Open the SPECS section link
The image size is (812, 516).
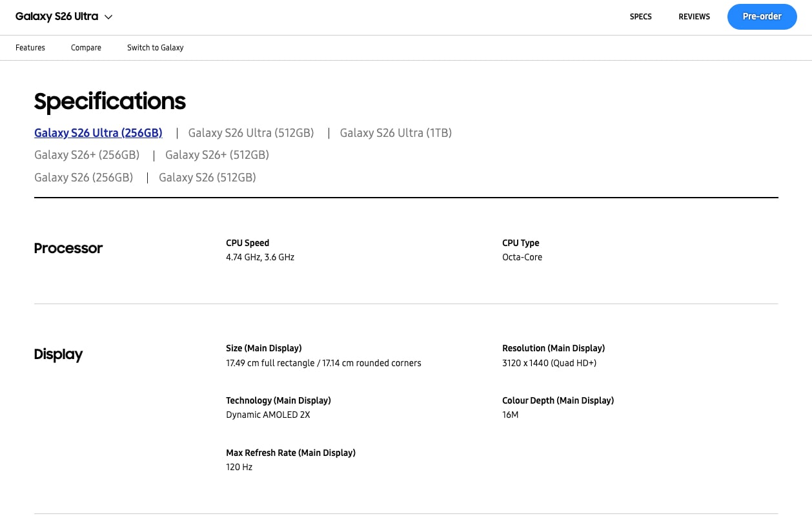pyautogui.click(x=640, y=17)
